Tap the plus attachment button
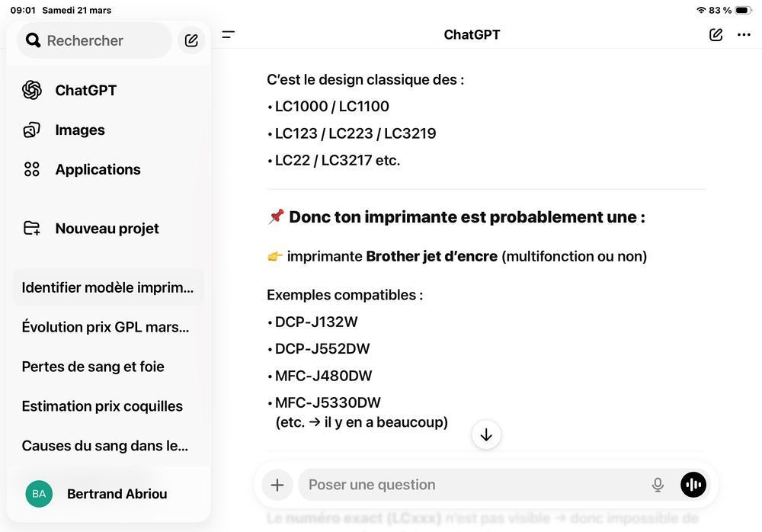Screen dimensions: 762x532 [x=277, y=485]
